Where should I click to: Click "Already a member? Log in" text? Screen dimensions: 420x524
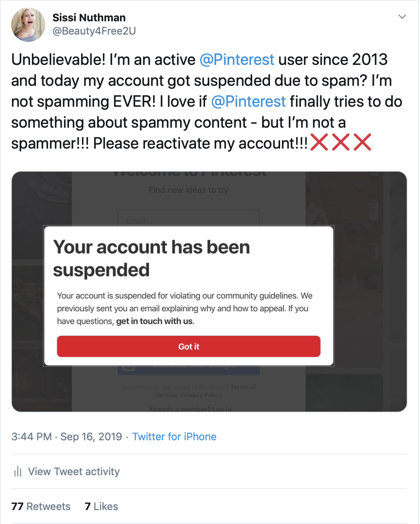point(190,409)
